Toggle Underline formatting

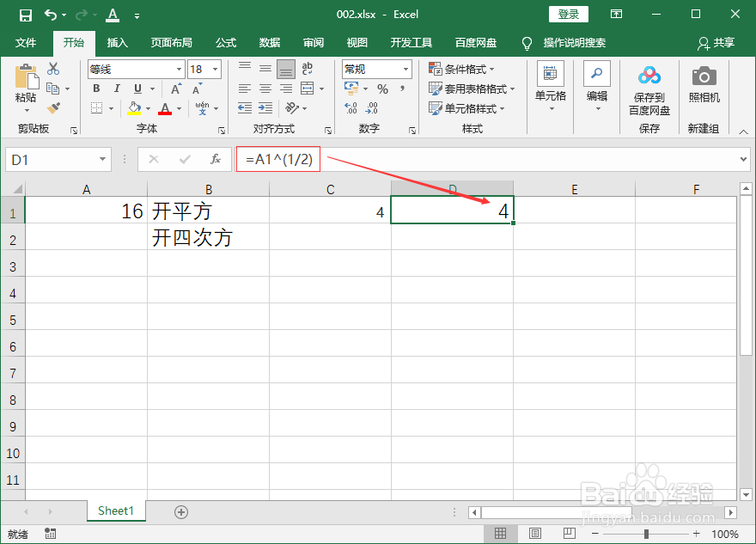pyautogui.click(x=138, y=89)
